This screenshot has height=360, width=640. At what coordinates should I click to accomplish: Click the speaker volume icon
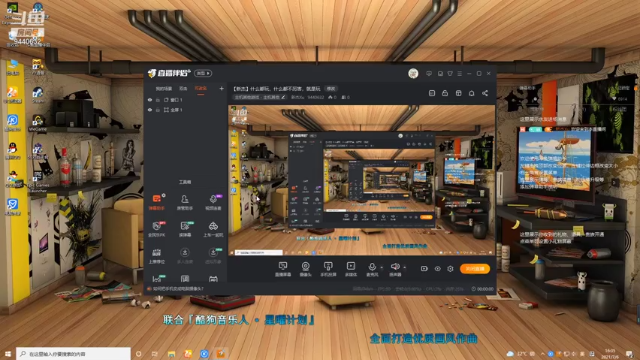pos(395,267)
